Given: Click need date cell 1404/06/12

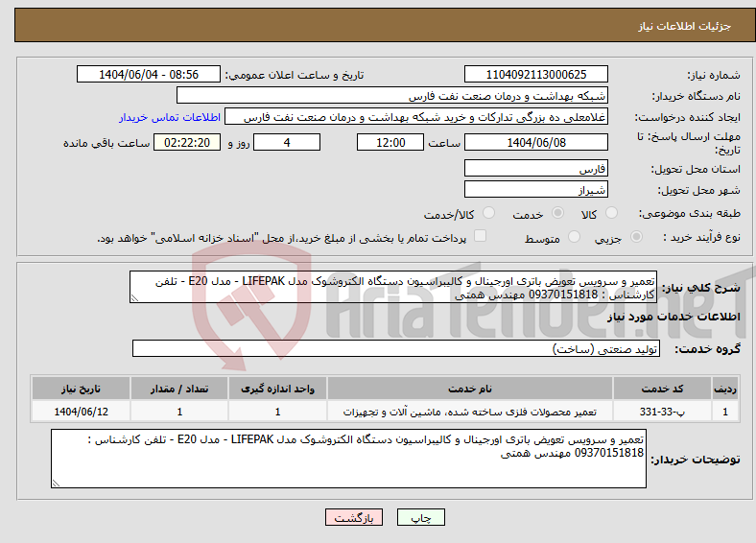Looking at the screenshot, I should pyautogui.click(x=81, y=412).
